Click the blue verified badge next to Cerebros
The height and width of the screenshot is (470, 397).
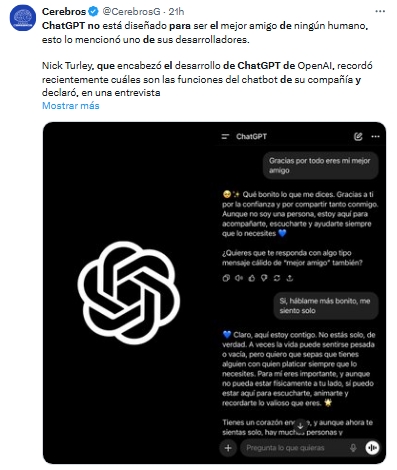click(93, 12)
